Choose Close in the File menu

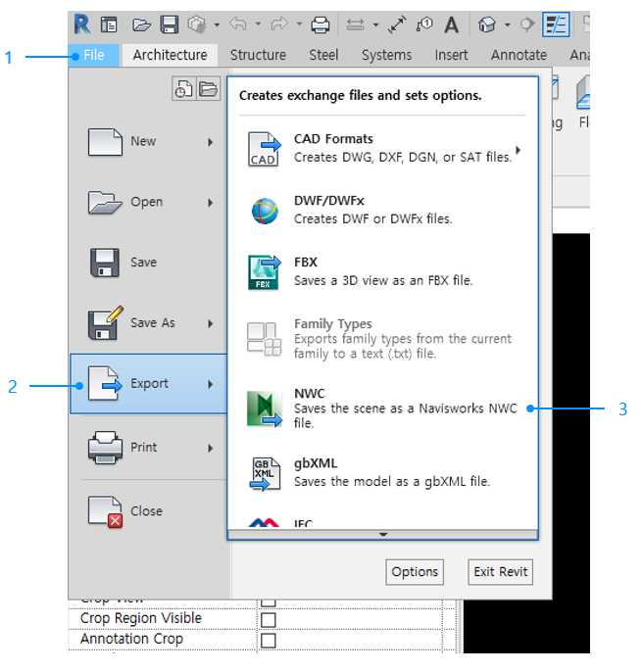(148, 511)
